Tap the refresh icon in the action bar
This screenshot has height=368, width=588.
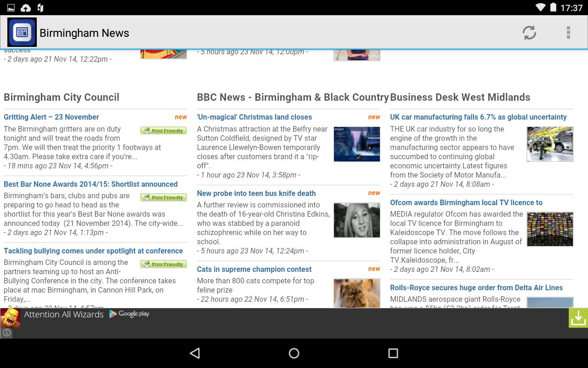point(529,33)
